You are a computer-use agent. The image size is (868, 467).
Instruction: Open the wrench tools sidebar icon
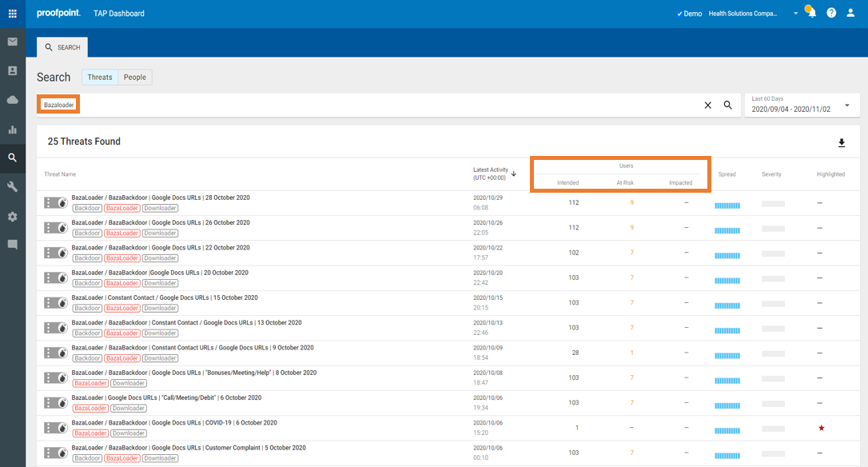click(12, 186)
